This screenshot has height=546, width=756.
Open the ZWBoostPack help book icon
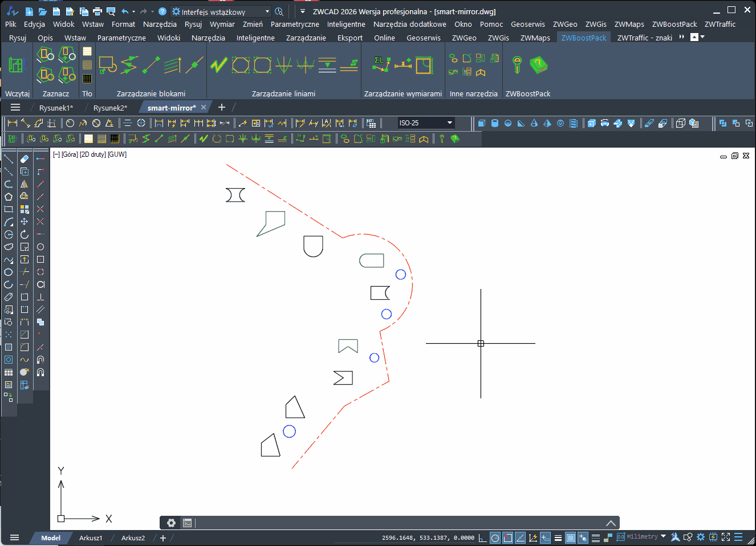(539, 65)
